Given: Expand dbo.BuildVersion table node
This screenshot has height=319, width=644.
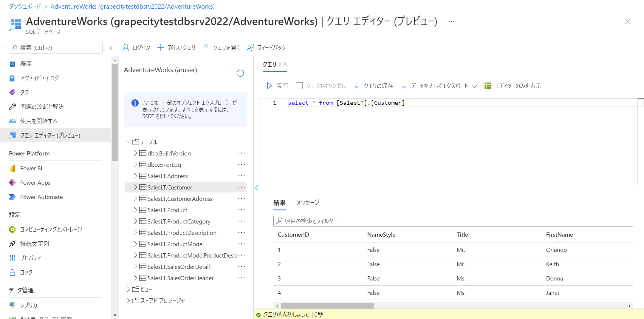Looking at the screenshot, I should point(135,153).
